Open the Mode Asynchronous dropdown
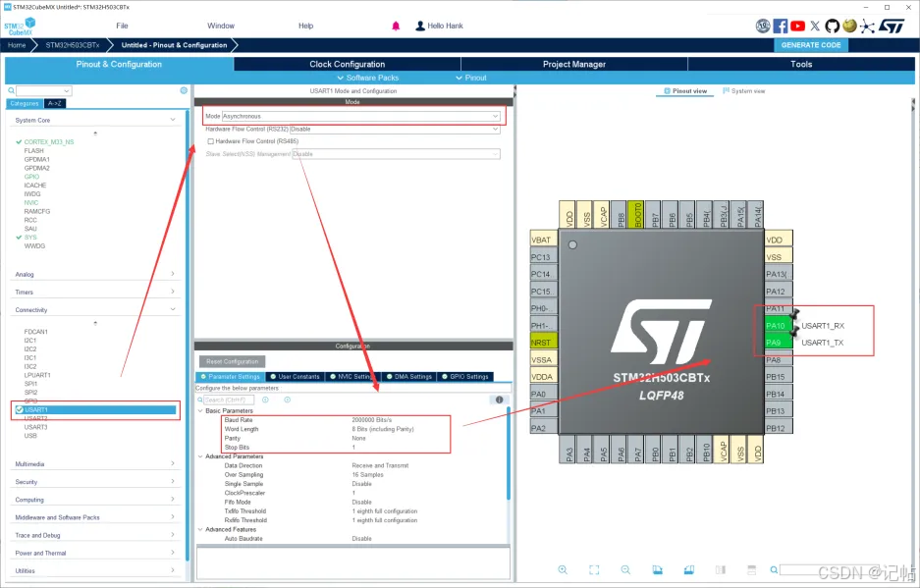Screen dimensions: 920x588 click(361, 116)
